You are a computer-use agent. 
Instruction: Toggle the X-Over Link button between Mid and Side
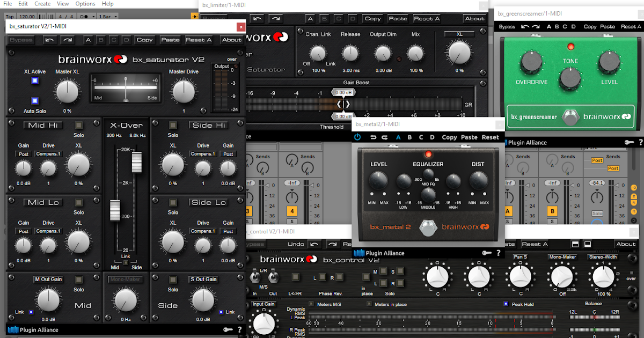tap(126, 262)
